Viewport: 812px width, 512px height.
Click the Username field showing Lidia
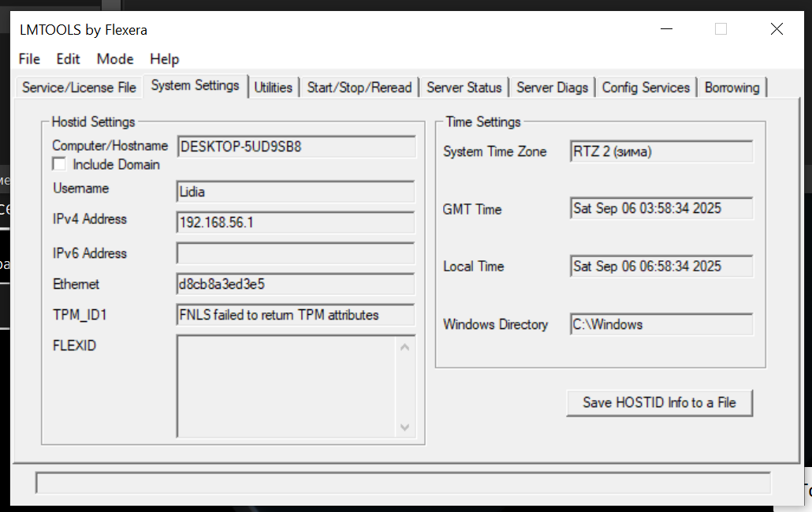(x=295, y=192)
